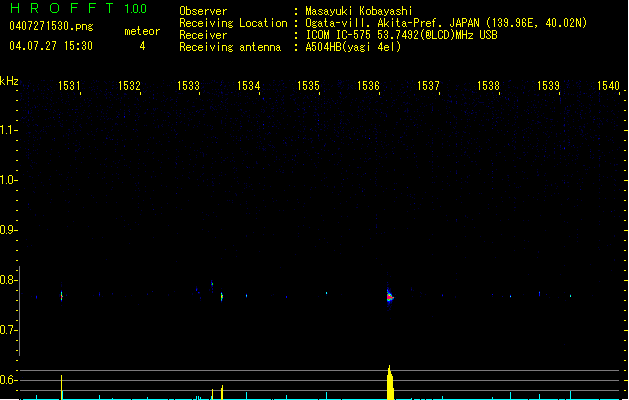The height and width of the screenshot is (400, 629).
Task: Click the 0.8 kHz frequency tick label
Action: click(8, 280)
